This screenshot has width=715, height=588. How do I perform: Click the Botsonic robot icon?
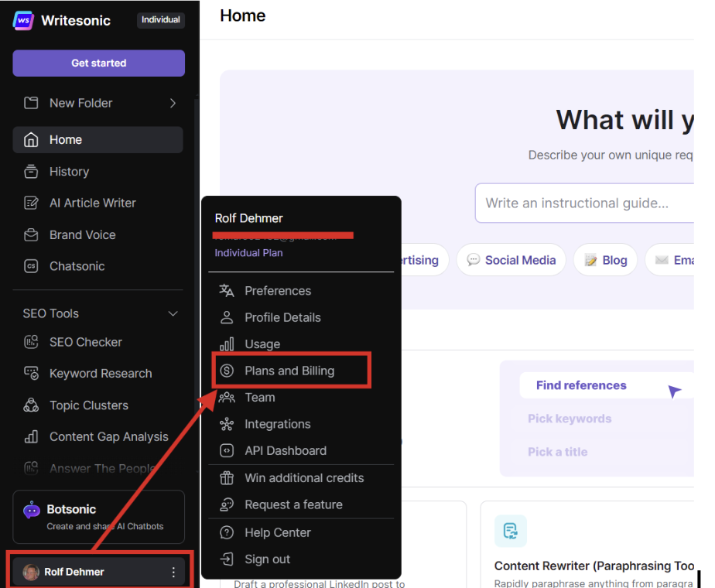point(32,511)
